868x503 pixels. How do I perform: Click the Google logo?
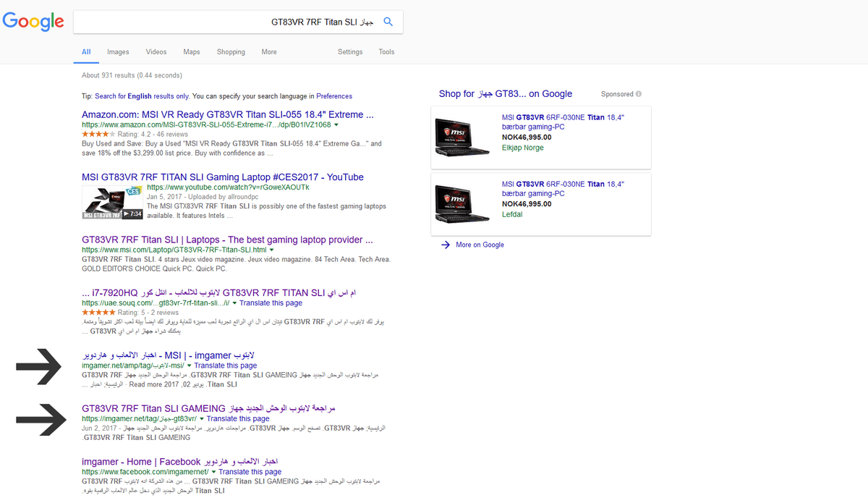click(x=33, y=22)
